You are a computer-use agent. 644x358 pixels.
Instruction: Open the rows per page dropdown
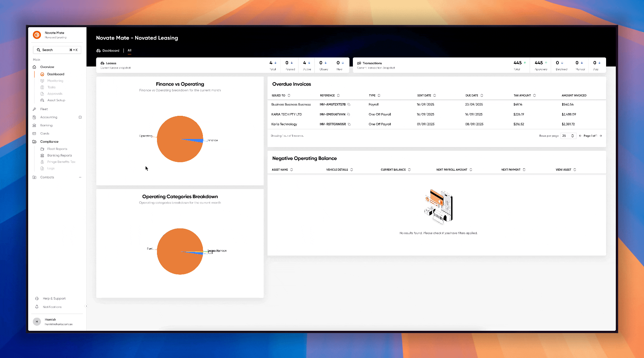(568, 136)
